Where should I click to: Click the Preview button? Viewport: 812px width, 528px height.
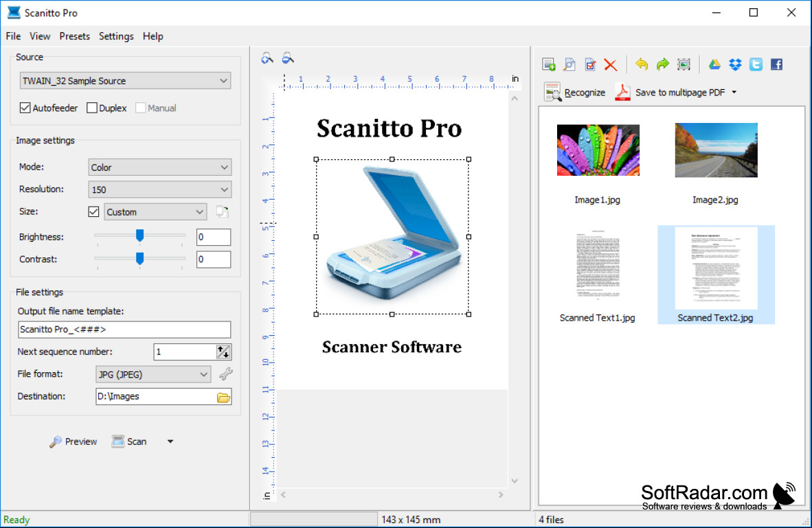click(x=74, y=441)
